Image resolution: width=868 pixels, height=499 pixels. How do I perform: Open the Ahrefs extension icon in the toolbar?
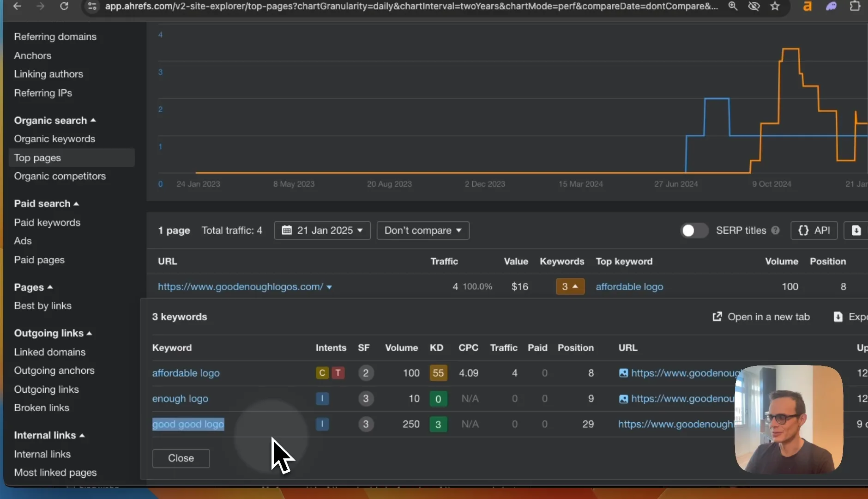(x=807, y=6)
